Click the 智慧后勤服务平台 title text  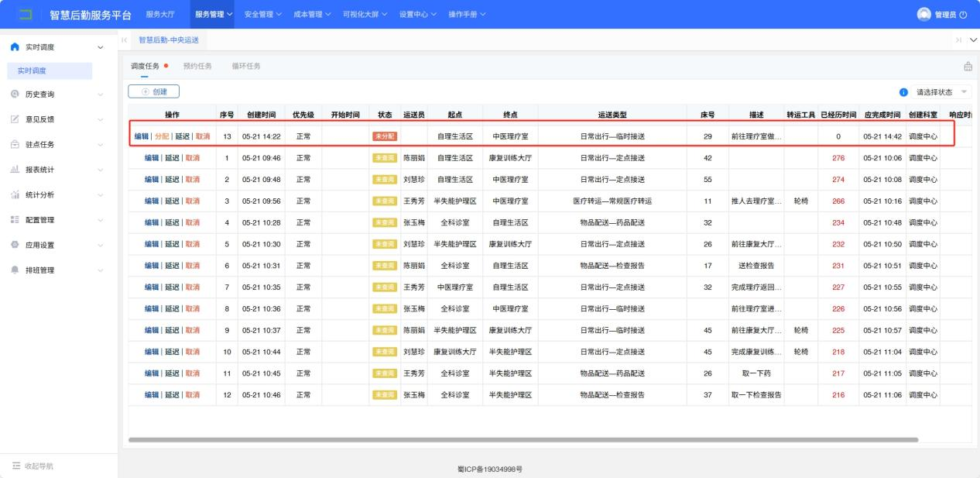pos(90,15)
